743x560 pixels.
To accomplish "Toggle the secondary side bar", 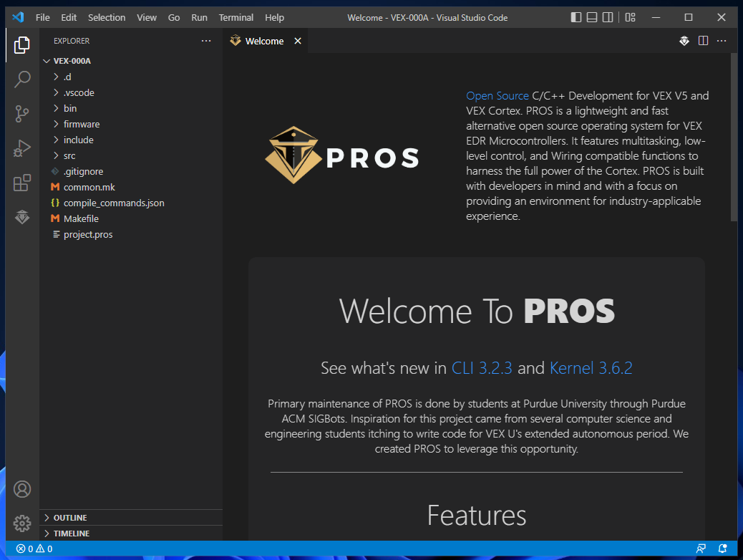I will [x=608, y=17].
